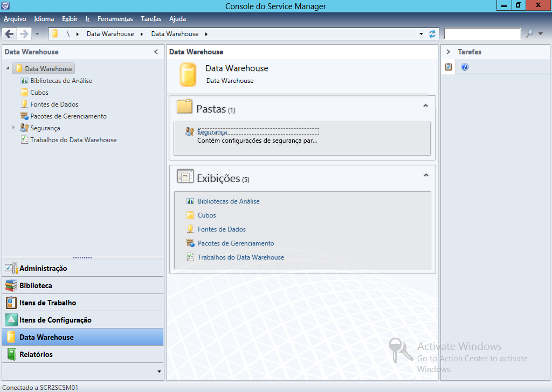Open the Biblioteca workspace
The height and width of the screenshot is (392, 552).
(82, 285)
